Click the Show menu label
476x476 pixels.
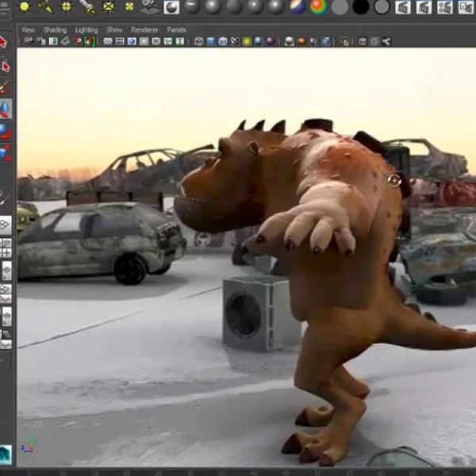(114, 29)
